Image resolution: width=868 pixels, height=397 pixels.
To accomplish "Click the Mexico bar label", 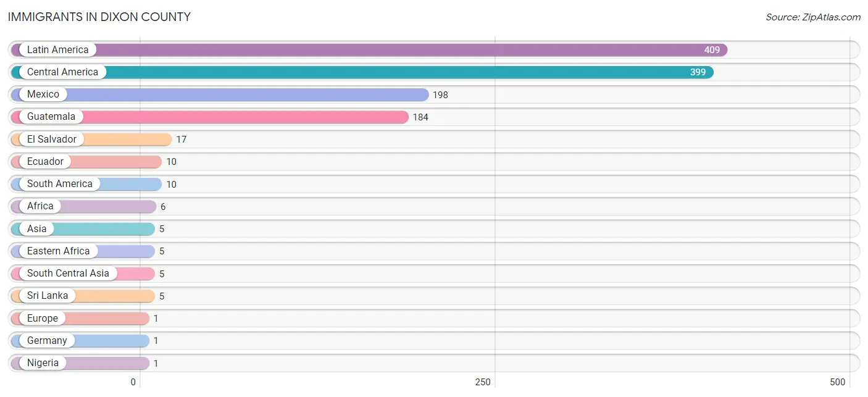I will (43, 94).
